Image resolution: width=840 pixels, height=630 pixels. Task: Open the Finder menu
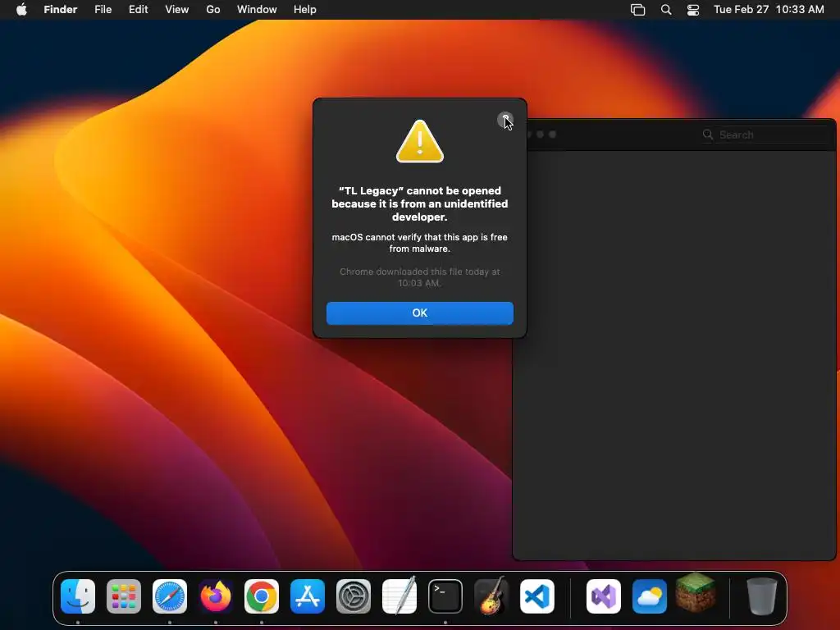(x=61, y=10)
